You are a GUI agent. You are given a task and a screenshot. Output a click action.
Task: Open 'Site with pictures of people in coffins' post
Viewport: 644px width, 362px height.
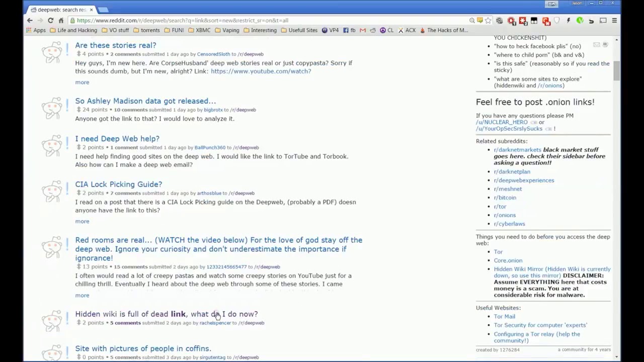pos(143,348)
